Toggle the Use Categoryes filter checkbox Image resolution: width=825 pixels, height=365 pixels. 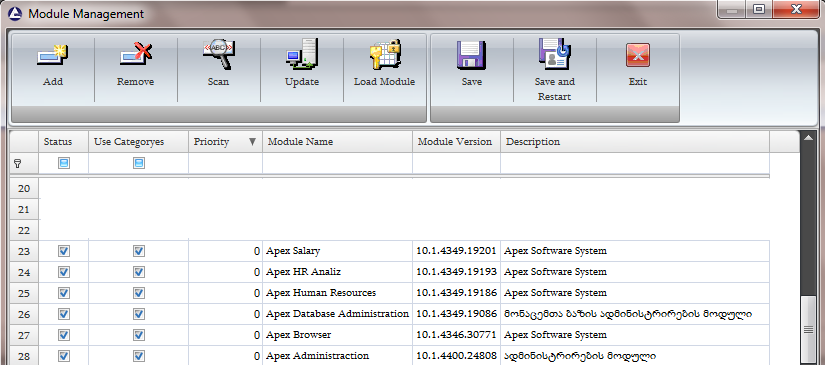click(x=138, y=164)
